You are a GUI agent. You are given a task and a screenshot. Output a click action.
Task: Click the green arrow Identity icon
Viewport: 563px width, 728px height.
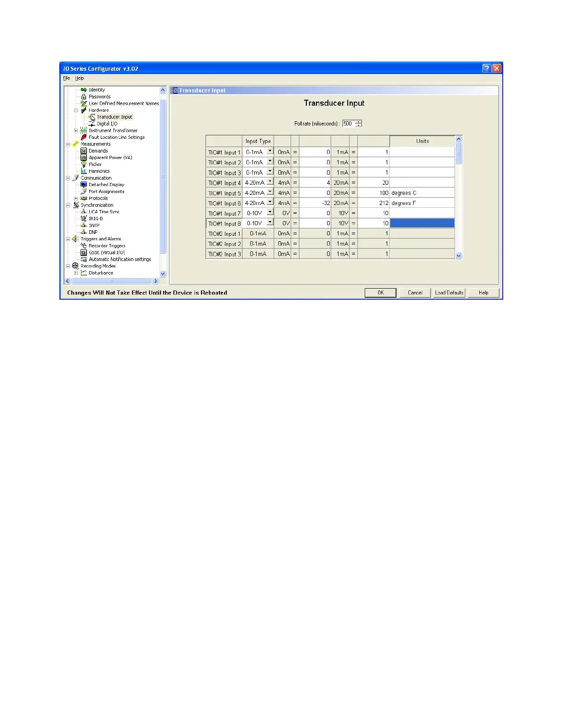click(84, 90)
